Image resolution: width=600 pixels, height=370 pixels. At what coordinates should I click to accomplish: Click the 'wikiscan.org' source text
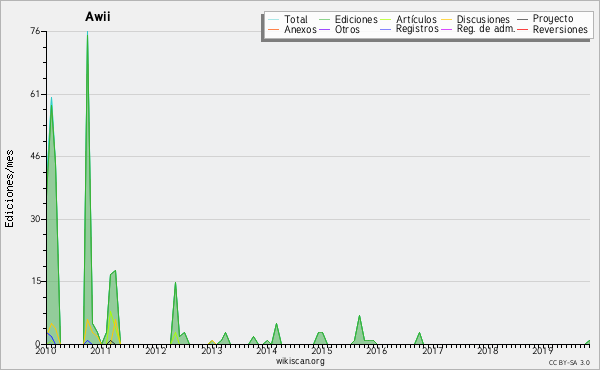coord(300,361)
